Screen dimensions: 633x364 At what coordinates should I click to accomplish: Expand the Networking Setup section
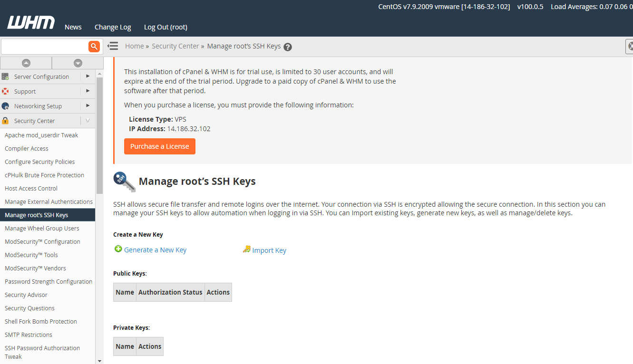pyautogui.click(x=88, y=106)
